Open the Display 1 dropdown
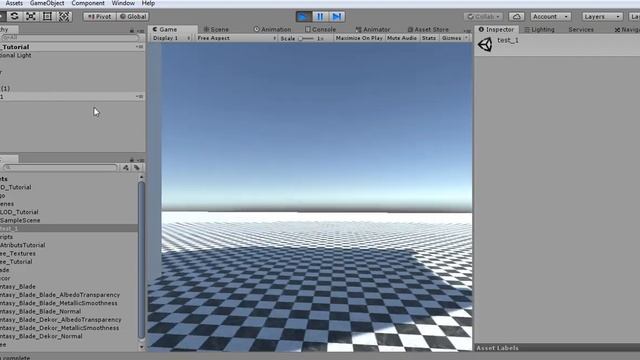 tap(171, 38)
